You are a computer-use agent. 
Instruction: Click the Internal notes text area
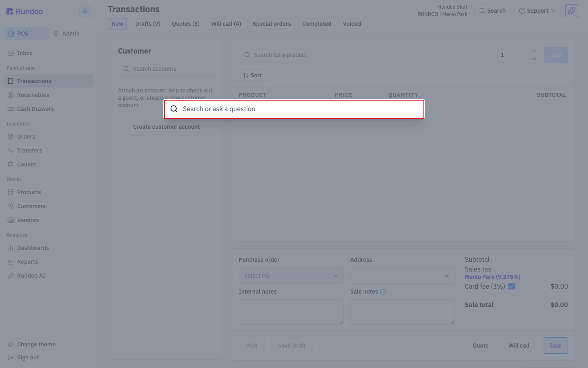[291, 312]
